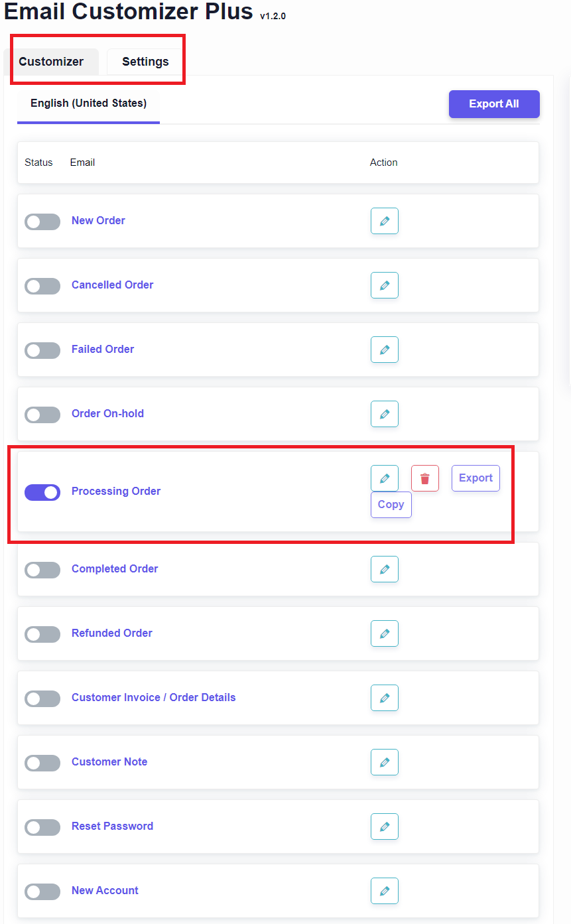Click the edit pencil for Processing Order
Screen dimensions: 571x924
[385, 478]
